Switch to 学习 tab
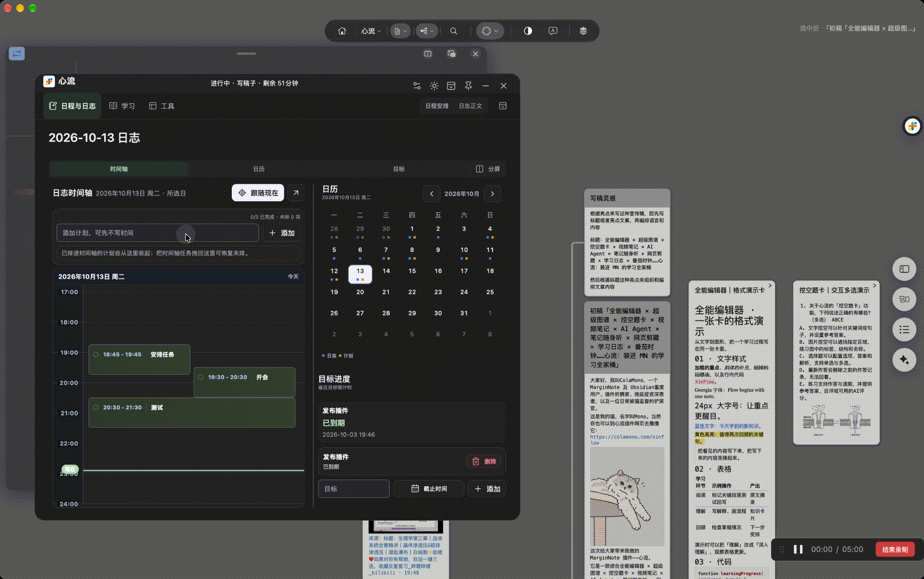 [122, 106]
